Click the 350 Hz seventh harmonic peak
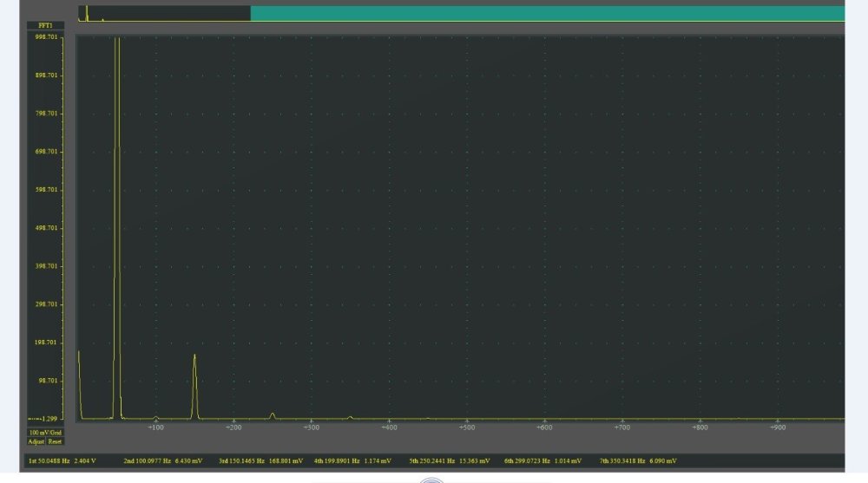 350,417
